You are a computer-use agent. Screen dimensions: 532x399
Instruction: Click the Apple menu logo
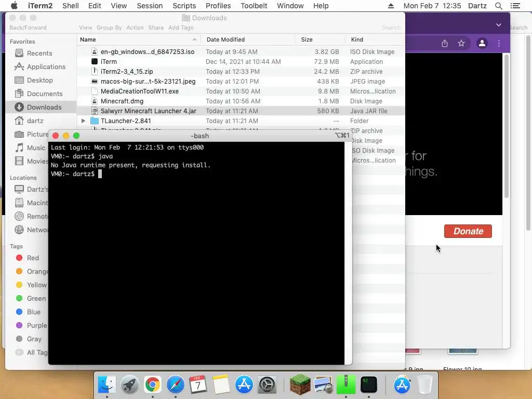tap(14, 6)
